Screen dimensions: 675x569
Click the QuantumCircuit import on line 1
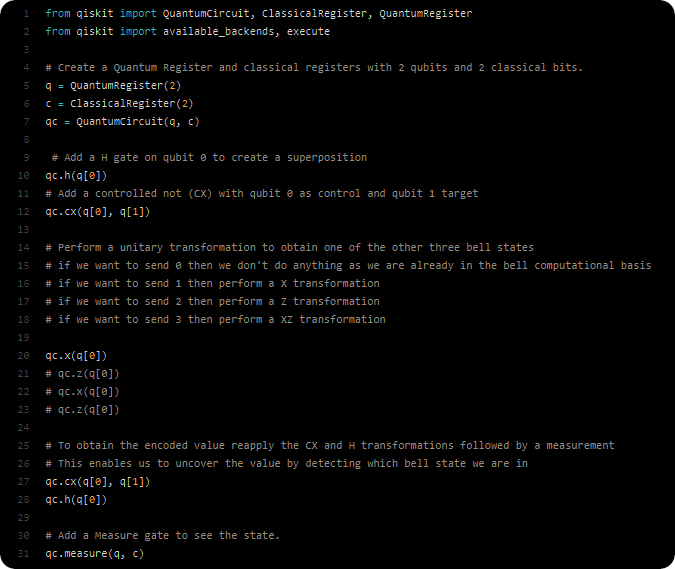coord(206,14)
